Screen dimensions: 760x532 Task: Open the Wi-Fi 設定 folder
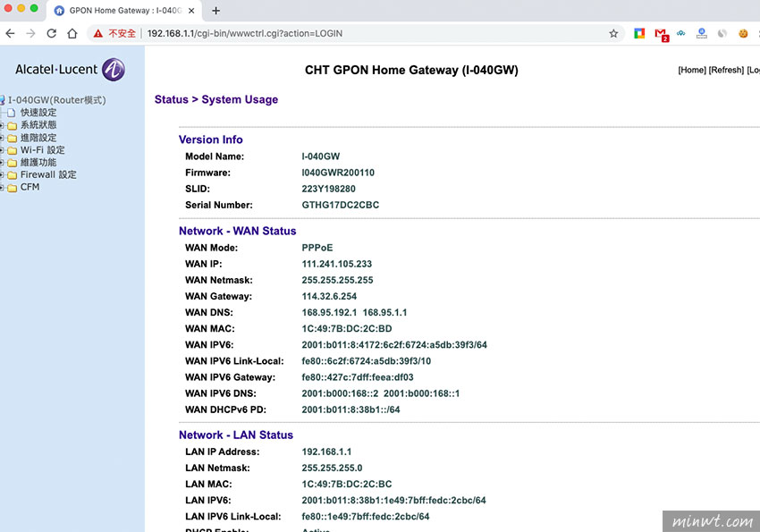[x=42, y=149]
